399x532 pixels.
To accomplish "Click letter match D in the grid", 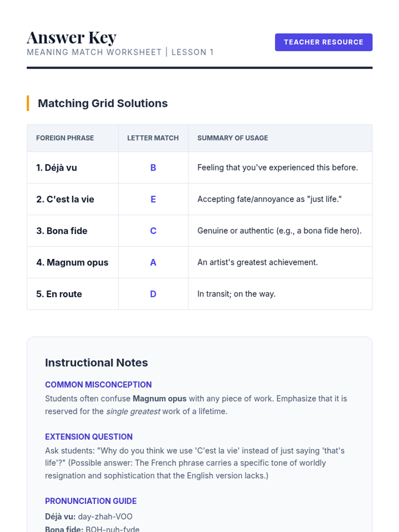I will tap(153, 294).
